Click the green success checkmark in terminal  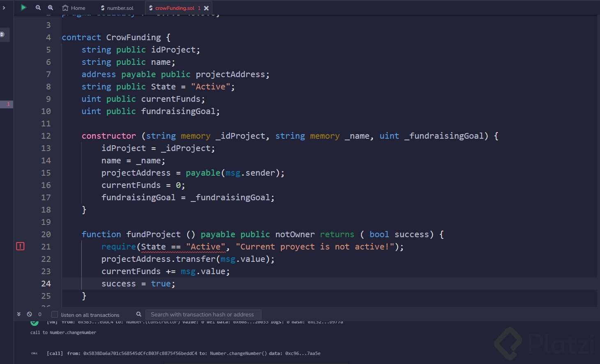point(34,322)
